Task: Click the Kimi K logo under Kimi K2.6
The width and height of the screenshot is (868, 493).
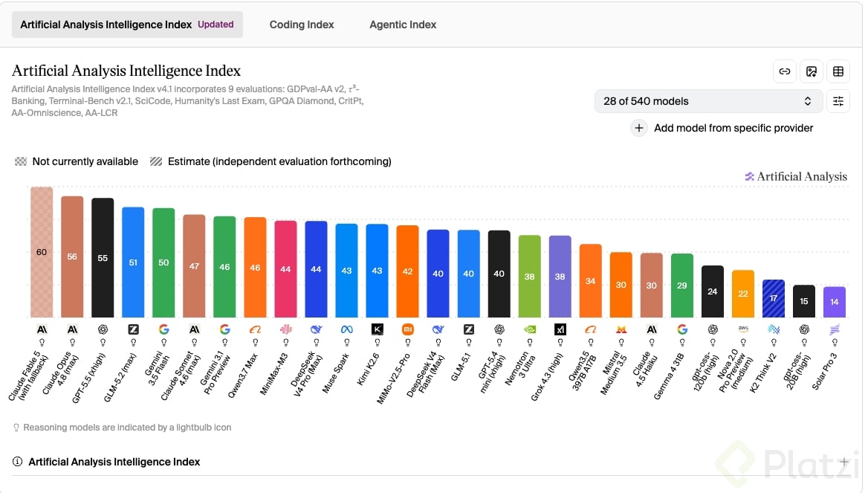Action: click(x=377, y=329)
